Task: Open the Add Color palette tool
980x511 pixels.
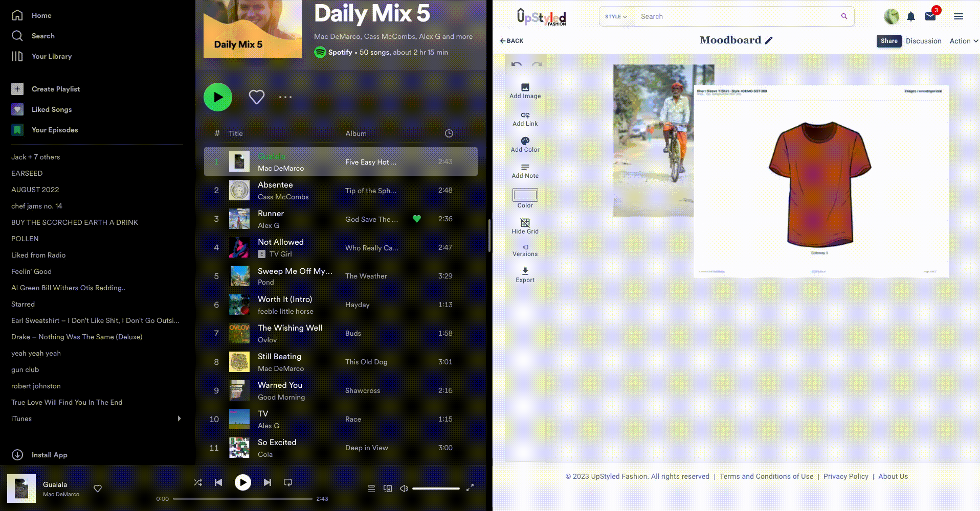Action: [525, 141]
